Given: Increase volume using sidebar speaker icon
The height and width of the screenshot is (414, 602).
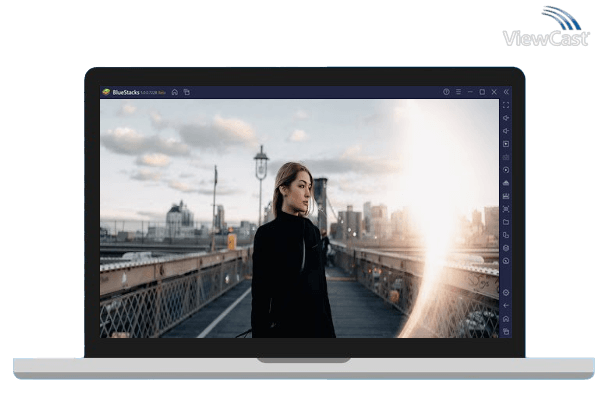Looking at the screenshot, I should click(506, 118).
